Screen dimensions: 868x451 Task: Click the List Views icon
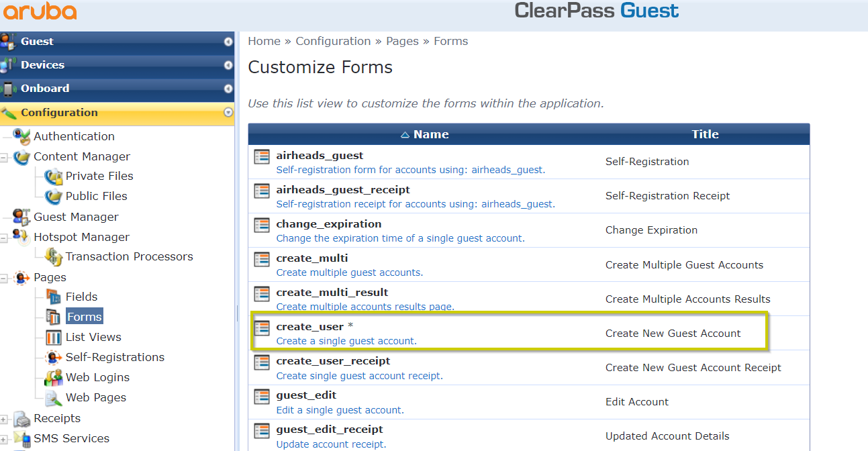coord(54,337)
